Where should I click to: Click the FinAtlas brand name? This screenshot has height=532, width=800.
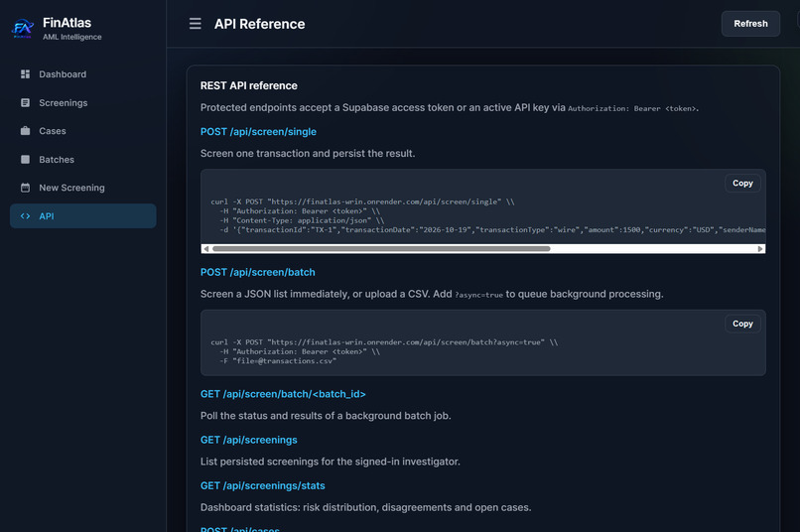tap(67, 23)
